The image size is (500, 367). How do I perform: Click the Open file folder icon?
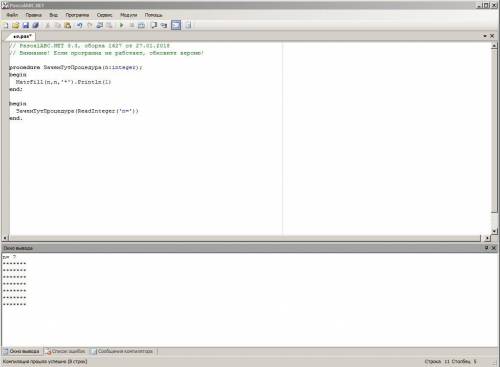tap(15, 25)
